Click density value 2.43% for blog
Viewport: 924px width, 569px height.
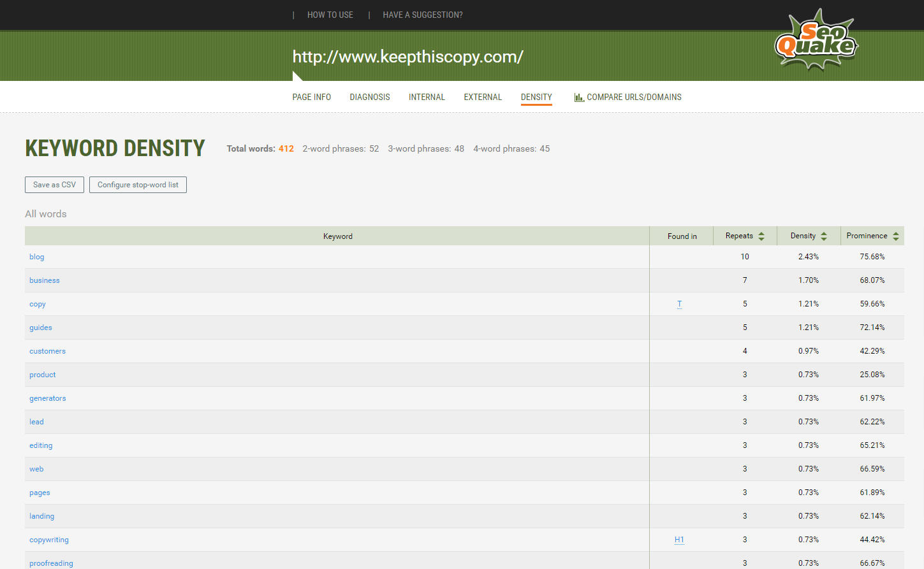pyautogui.click(x=809, y=257)
